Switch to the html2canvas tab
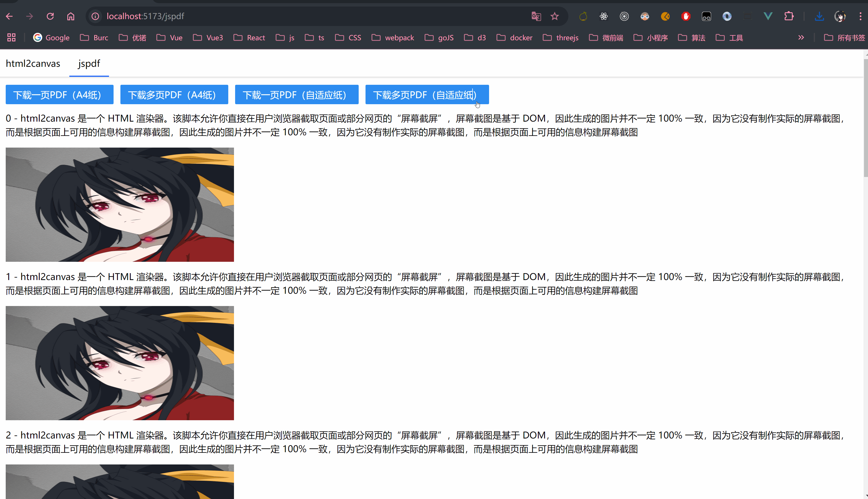 (33, 63)
